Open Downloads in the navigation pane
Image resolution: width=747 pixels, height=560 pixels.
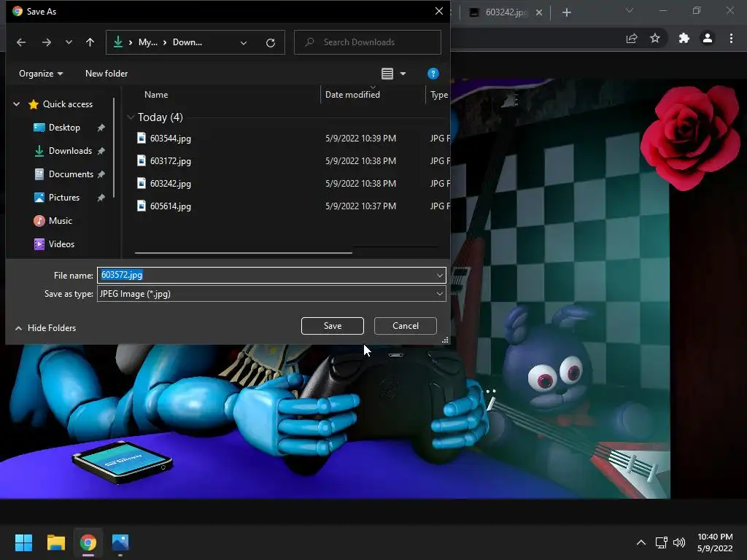70,151
